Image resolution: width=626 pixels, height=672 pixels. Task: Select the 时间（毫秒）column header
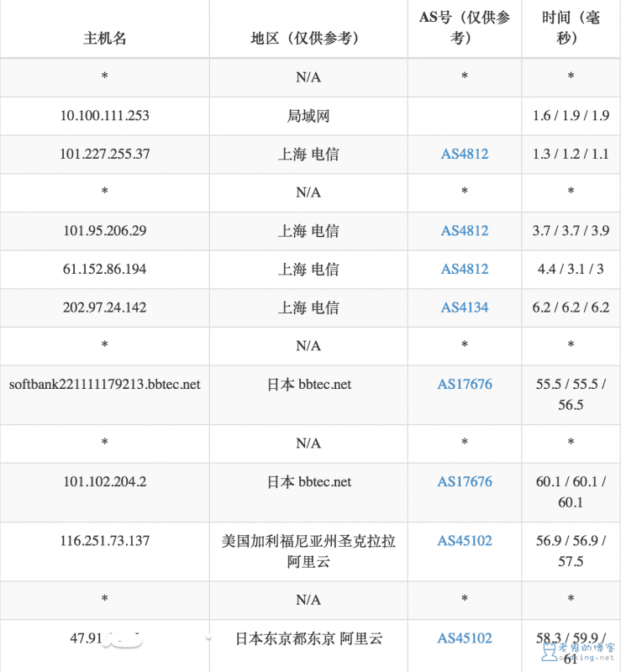click(571, 28)
